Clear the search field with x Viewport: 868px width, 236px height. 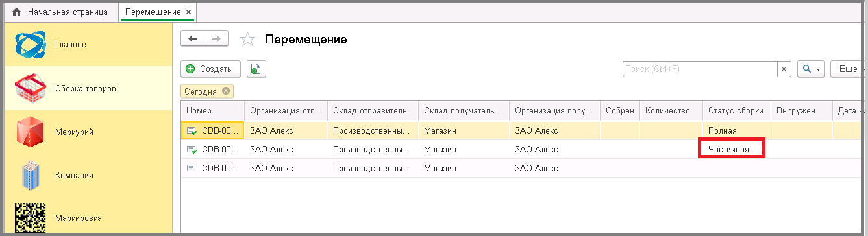[784, 69]
